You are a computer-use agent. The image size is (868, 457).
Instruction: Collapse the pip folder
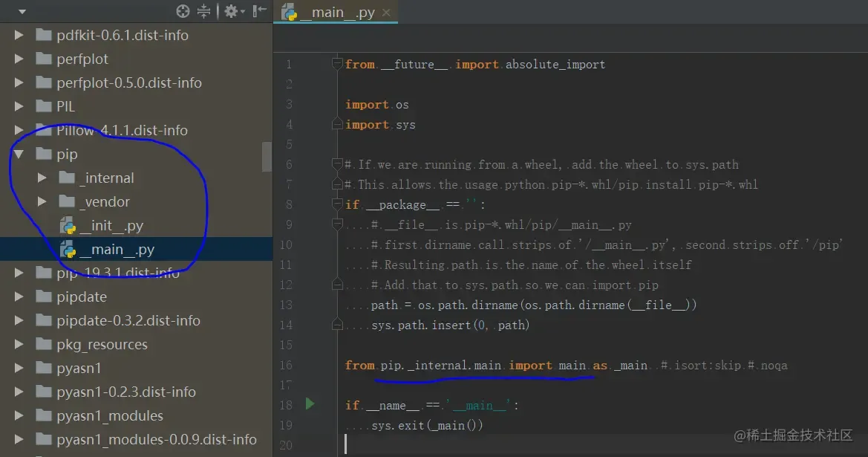[19, 154]
